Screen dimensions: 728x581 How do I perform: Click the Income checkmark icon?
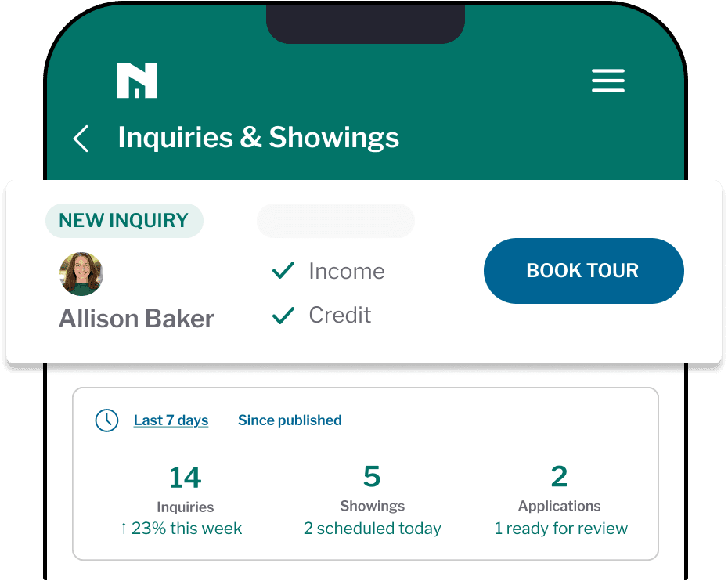(283, 271)
